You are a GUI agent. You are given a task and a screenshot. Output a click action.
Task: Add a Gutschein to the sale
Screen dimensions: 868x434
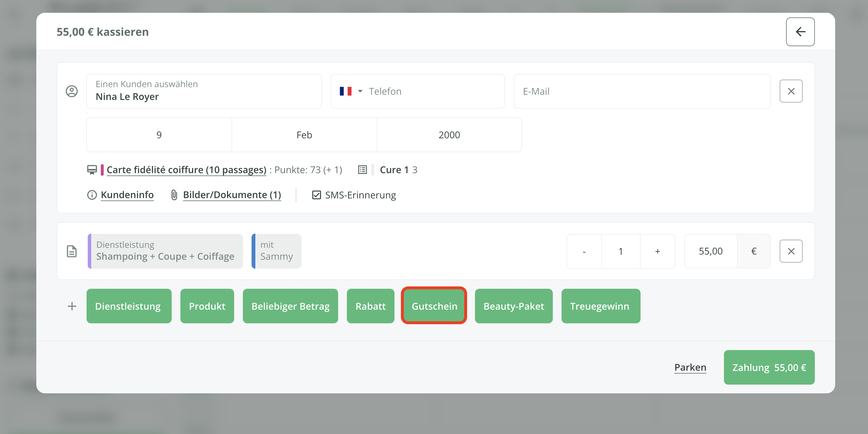[434, 306]
